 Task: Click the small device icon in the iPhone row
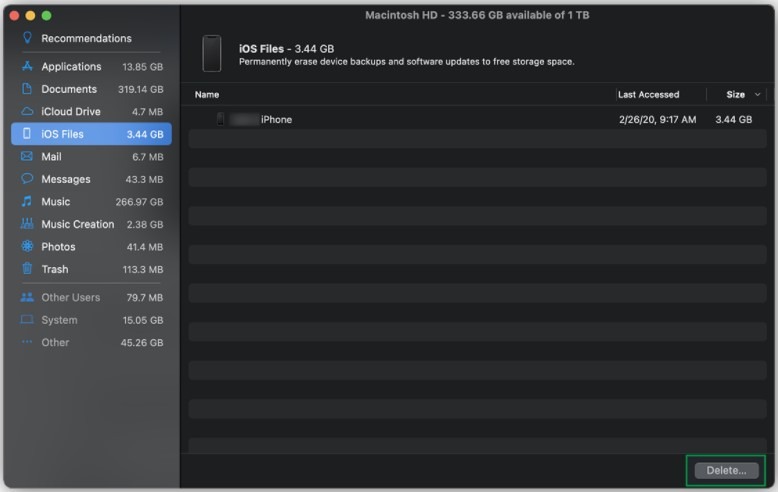tap(221, 119)
